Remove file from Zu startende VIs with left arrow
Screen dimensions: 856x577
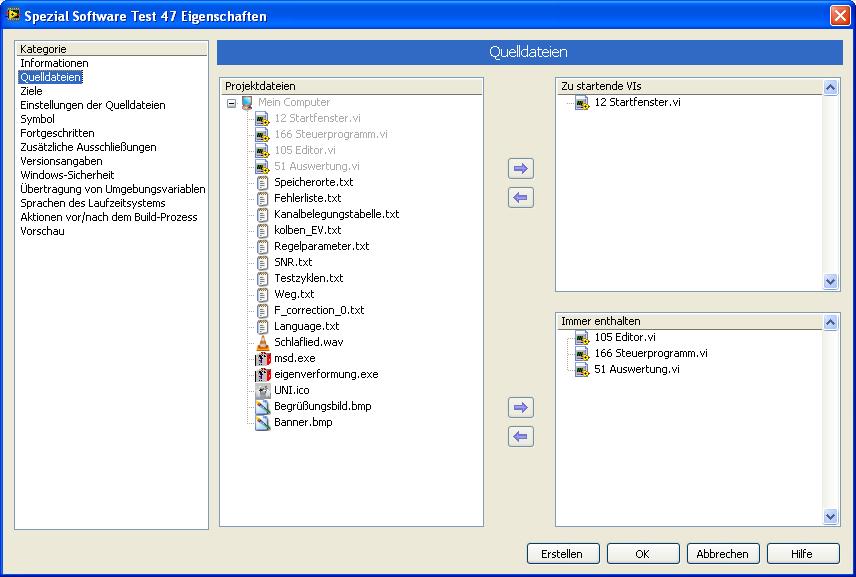click(521, 198)
